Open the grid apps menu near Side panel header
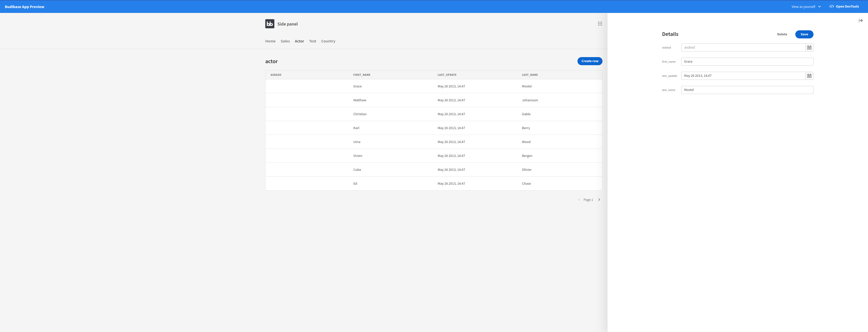The image size is (868, 332). pyautogui.click(x=600, y=23)
